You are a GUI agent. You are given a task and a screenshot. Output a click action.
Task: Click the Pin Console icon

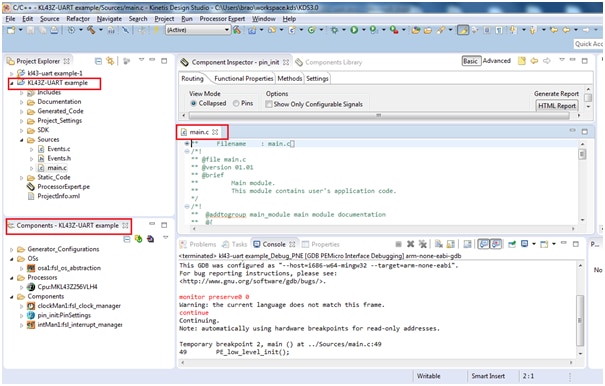pos(512,244)
